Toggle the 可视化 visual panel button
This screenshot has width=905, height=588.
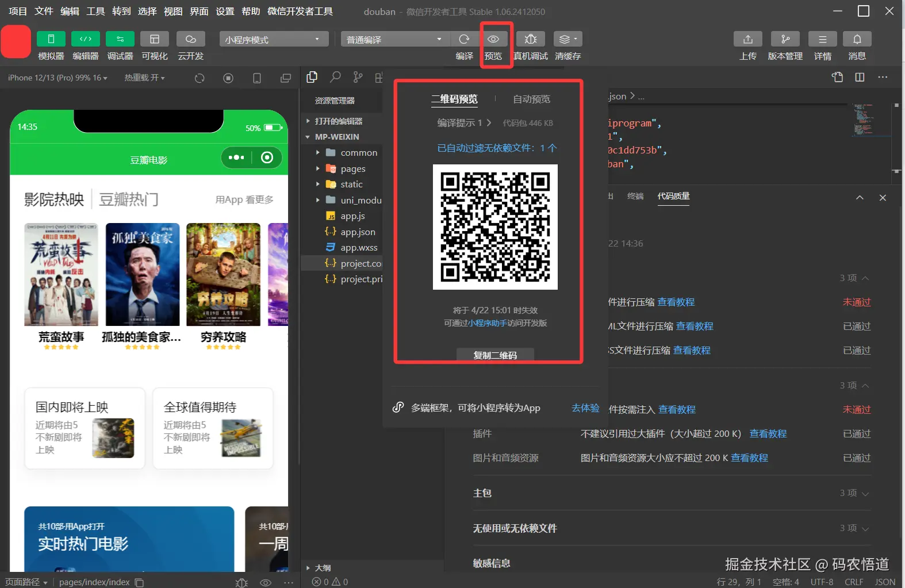pos(155,39)
